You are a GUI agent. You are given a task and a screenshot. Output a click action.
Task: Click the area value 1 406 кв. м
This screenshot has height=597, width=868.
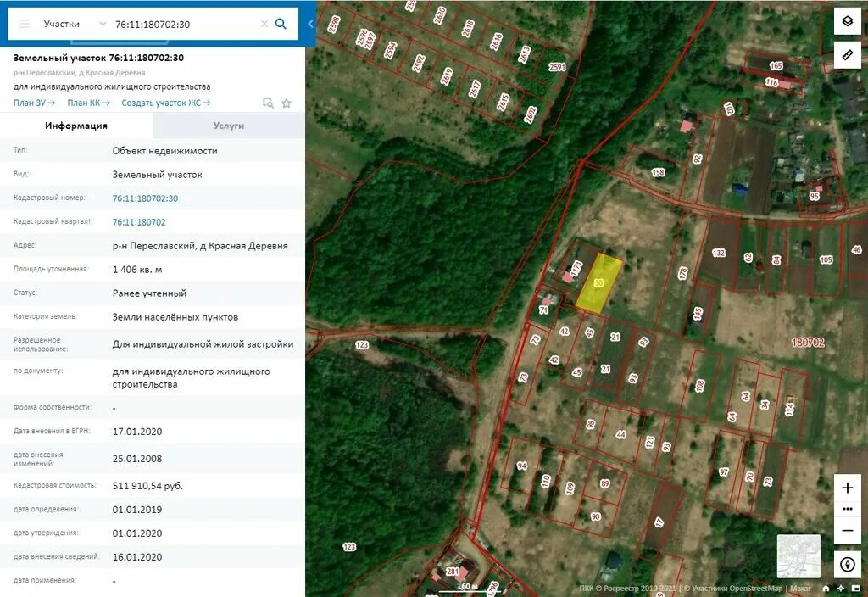coord(137,270)
